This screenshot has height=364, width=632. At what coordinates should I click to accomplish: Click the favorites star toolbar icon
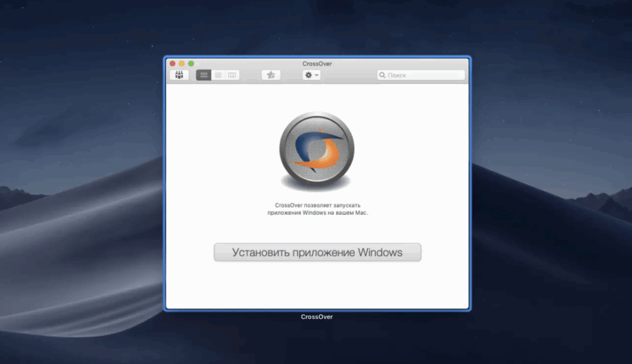[271, 75]
